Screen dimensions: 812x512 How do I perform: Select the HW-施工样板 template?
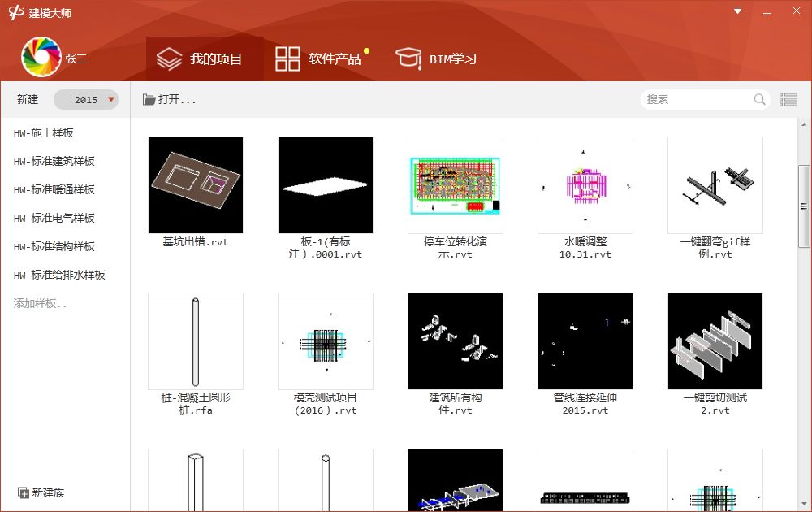(44, 132)
